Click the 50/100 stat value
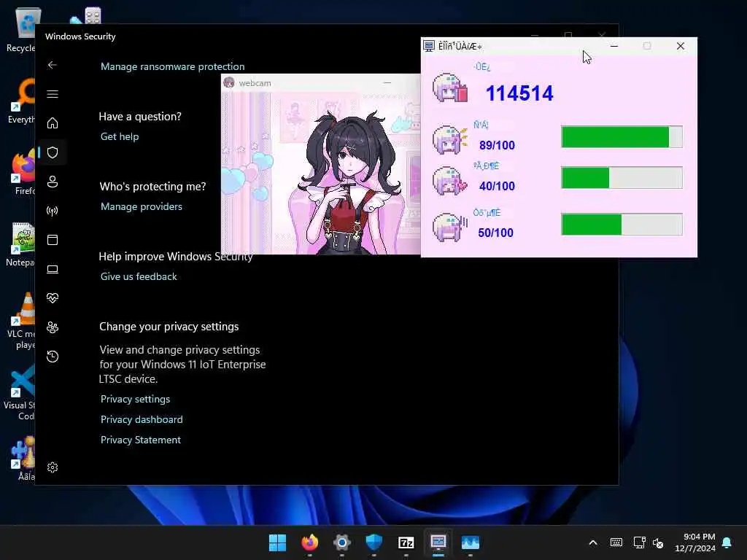Image resolution: width=747 pixels, height=560 pixels. point(495,233)
